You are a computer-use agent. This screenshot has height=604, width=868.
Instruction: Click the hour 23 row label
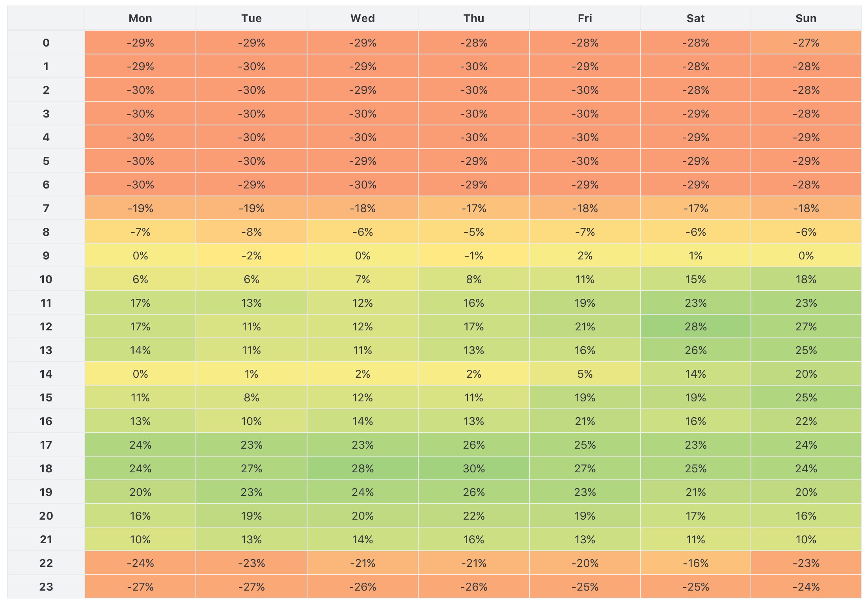(x=46, y=586)
